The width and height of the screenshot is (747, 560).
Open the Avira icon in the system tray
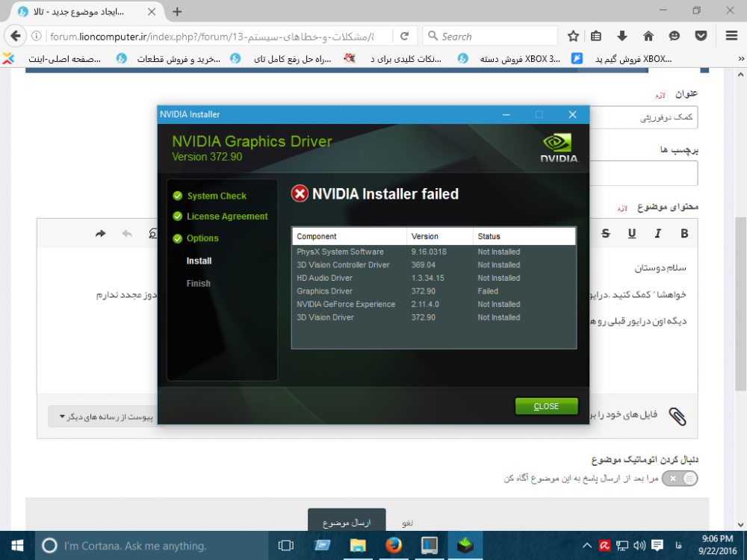coord(604,545)
